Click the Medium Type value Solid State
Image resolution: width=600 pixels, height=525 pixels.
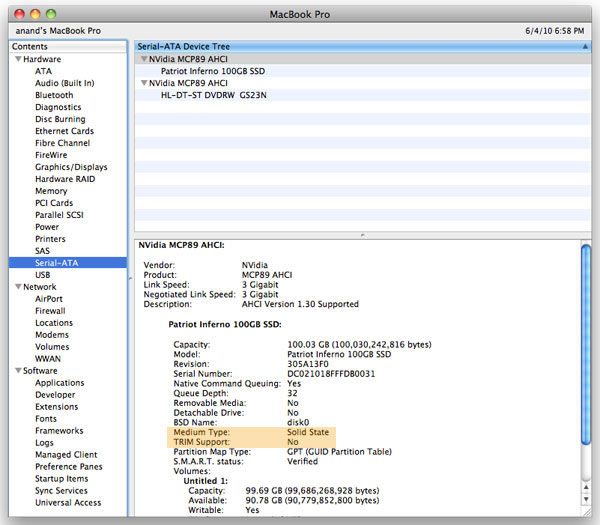point(308,432)
